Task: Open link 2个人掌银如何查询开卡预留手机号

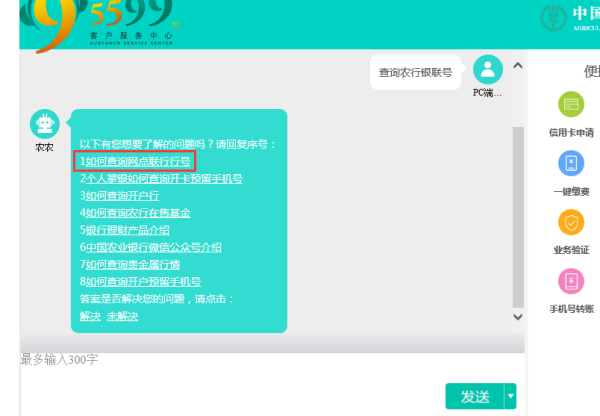Action: coord(161,179)
